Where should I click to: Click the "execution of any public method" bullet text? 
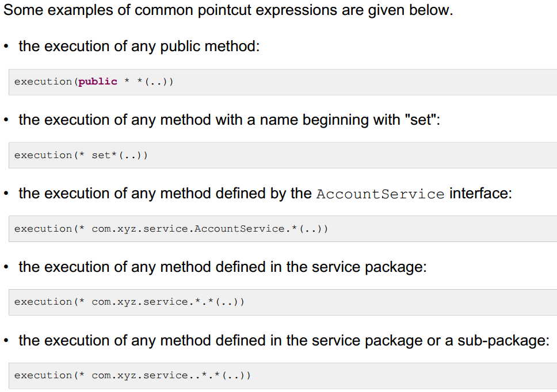tap(139, 46)
